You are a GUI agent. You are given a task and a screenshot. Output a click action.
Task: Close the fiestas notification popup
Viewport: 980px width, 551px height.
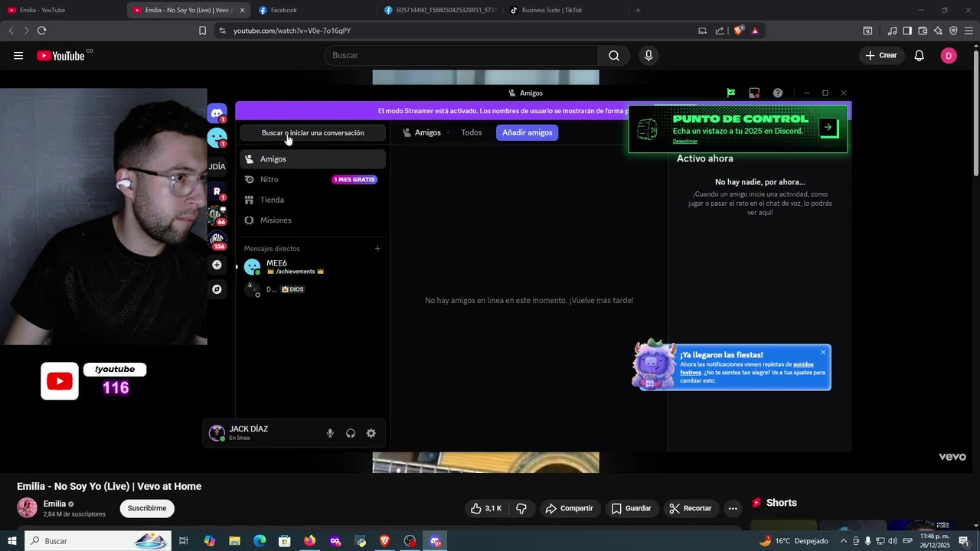click(x=823, y=352)
